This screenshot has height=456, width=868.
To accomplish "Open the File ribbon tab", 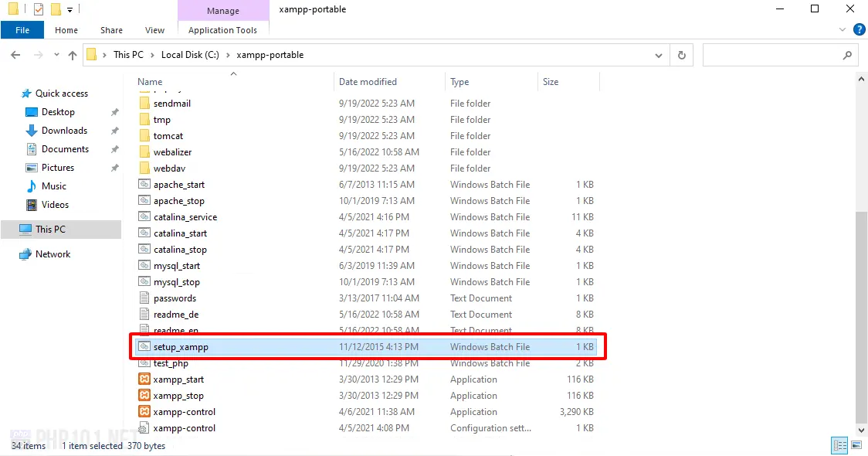I will (x=22, y=30).
